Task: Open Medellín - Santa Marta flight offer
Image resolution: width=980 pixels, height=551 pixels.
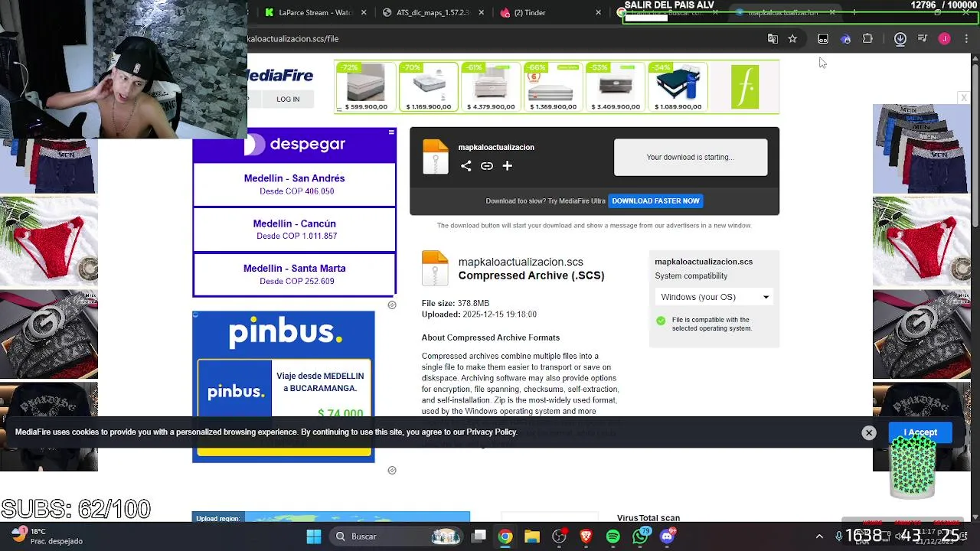Action: (294, 274)
